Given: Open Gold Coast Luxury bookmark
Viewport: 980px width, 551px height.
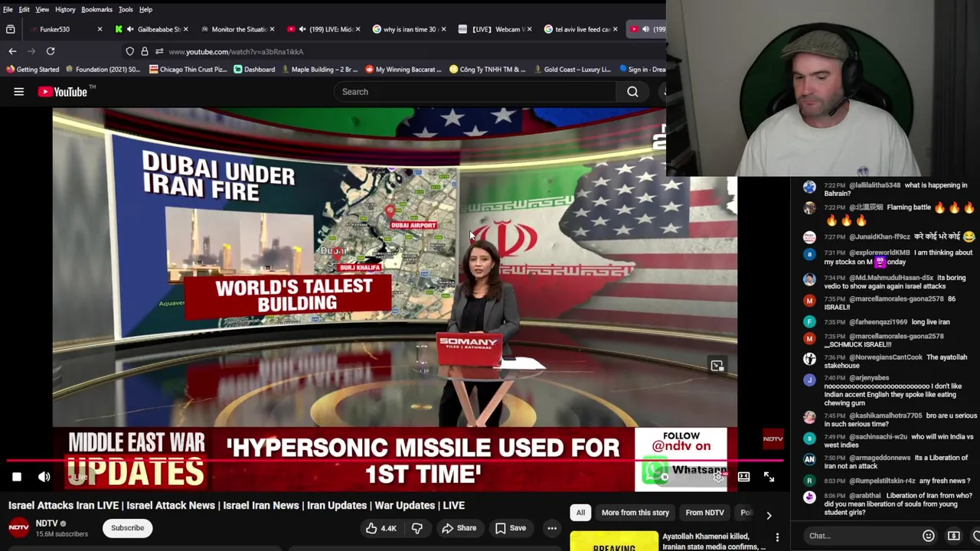Looking at the screenshot, I should coord(572,70).
